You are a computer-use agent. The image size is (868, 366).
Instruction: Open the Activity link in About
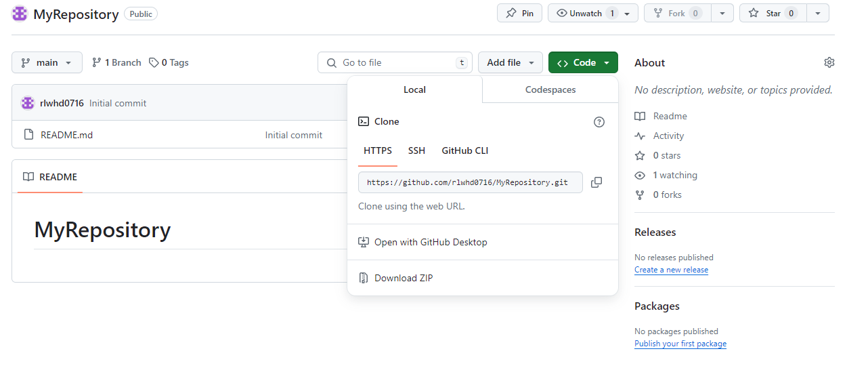[x=659, y=136]
